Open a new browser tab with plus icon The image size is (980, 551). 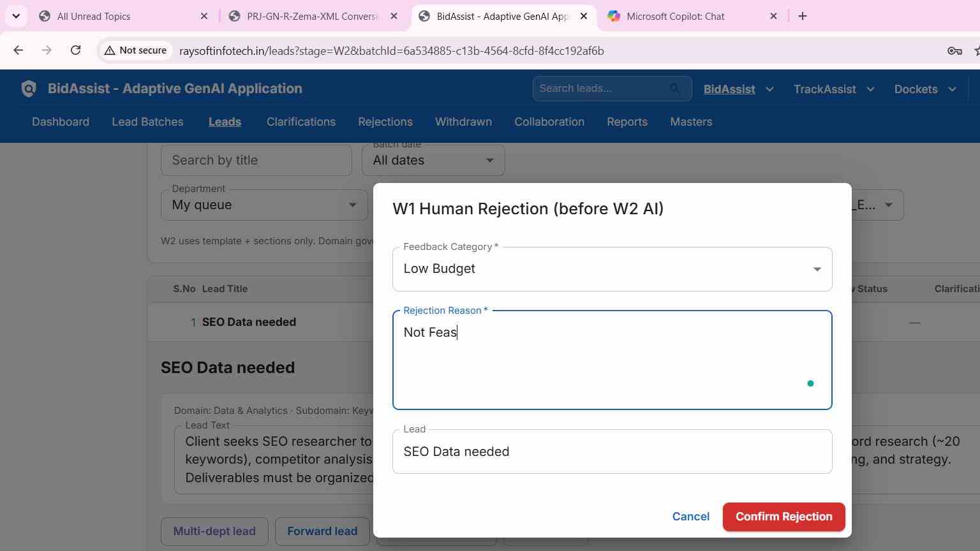tap(803, 16)
